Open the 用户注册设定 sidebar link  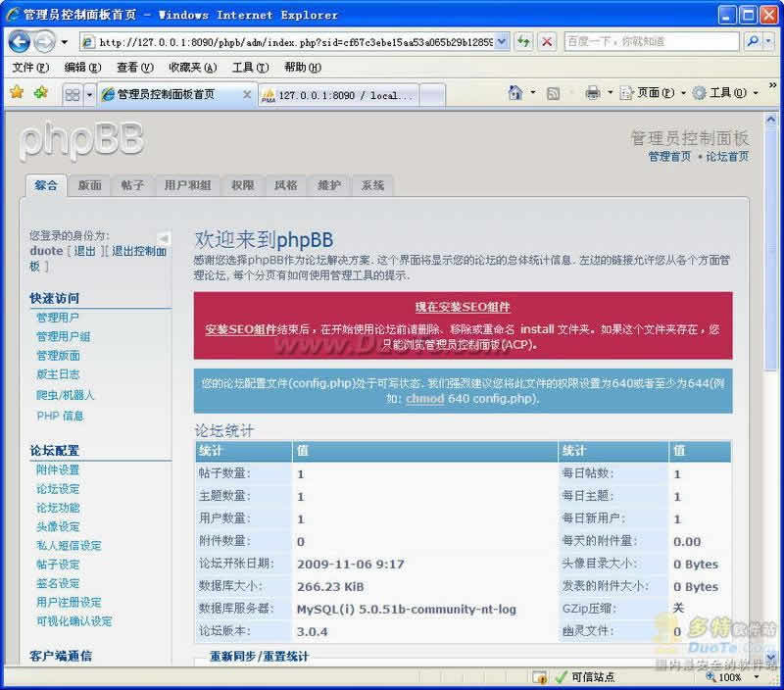coord(69,603)
